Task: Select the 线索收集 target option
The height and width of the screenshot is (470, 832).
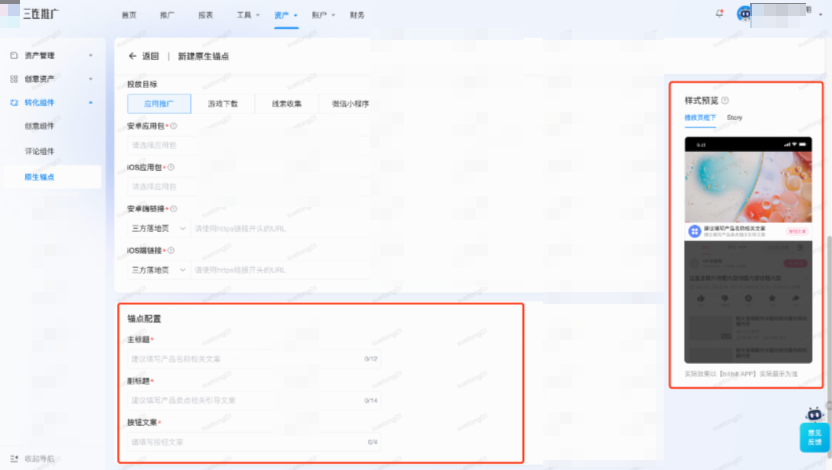Action: tap(287, 103)
